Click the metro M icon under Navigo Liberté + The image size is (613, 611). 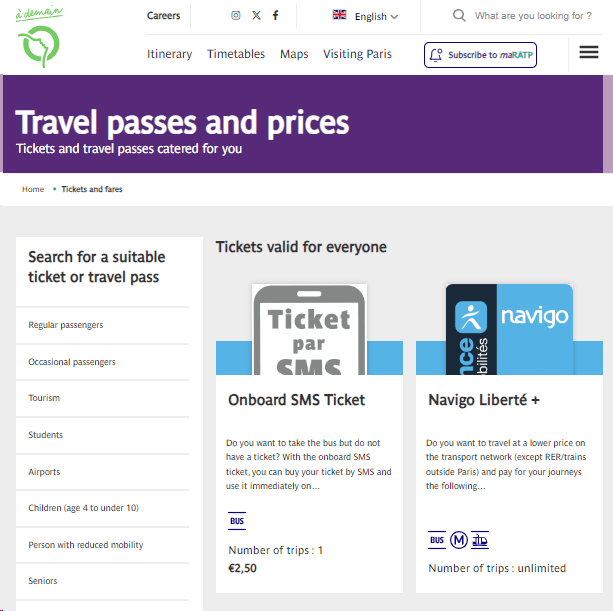(459, 541)
